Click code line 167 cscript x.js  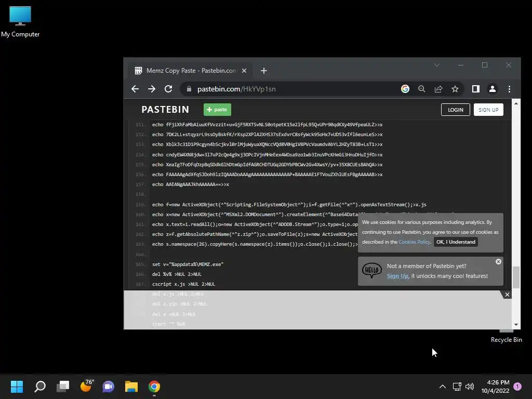coord(183,284)
